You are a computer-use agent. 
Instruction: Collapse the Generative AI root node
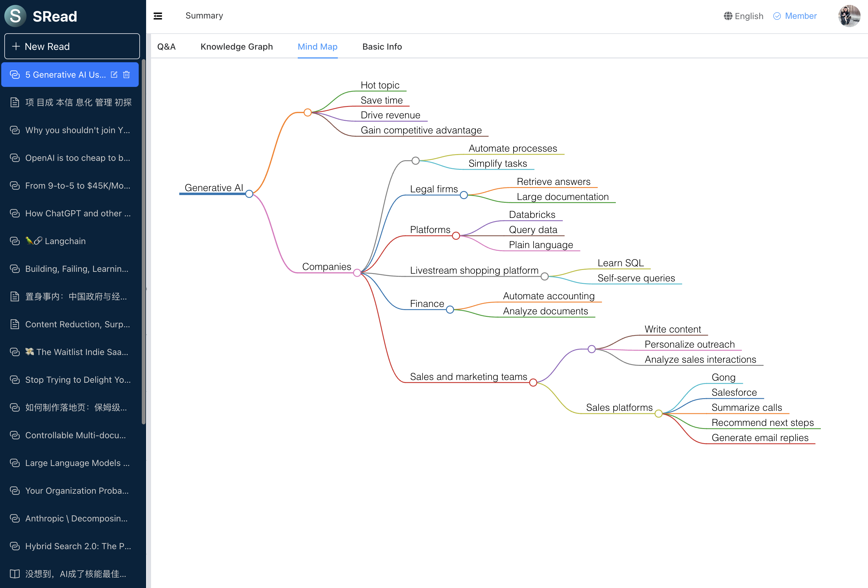click(x=249, y=194)
